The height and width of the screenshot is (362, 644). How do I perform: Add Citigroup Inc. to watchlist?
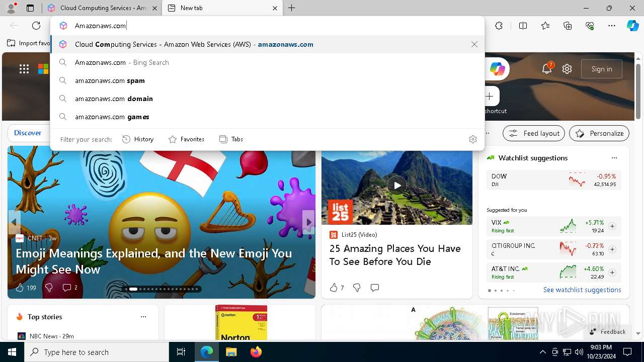point(612,249)
